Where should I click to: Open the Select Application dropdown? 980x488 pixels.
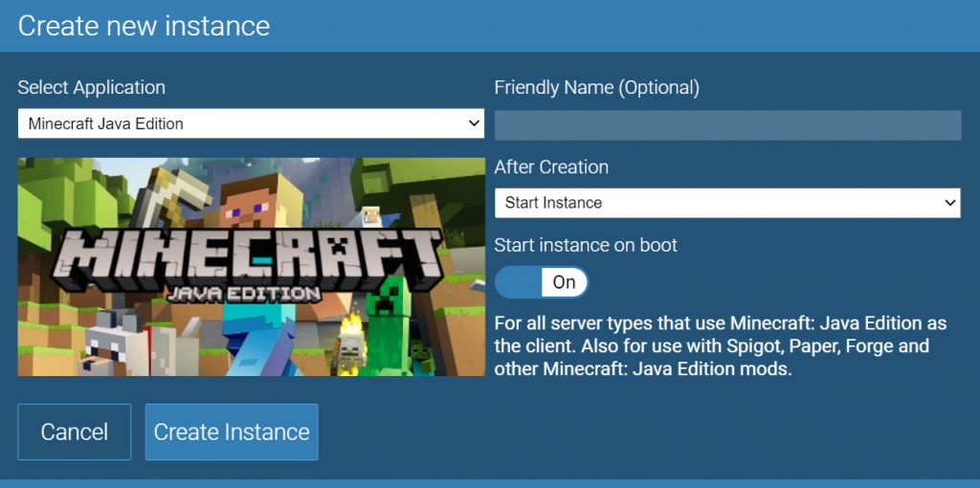pyautogui.click(x=251, y=123)
